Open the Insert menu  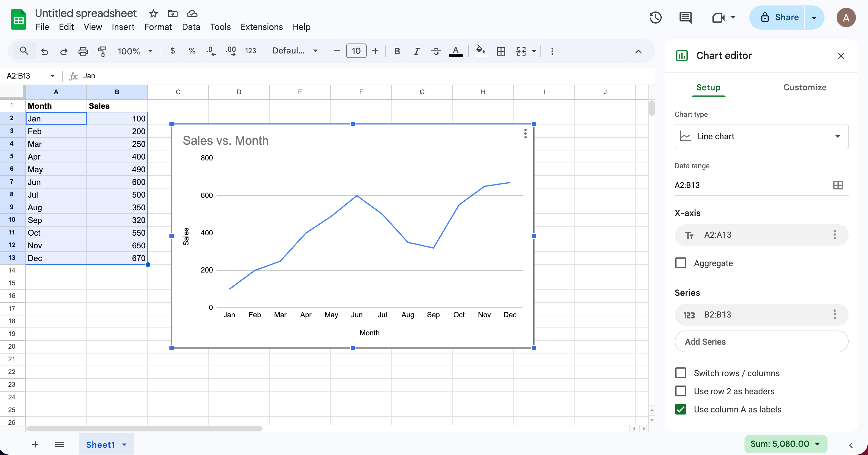[x=123, y=27]
